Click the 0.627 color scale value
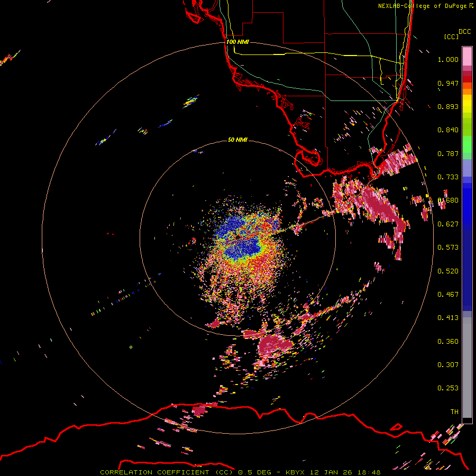The width and height of the screenshot is (476, 476). pyautogui.click(x=448, y=224)
